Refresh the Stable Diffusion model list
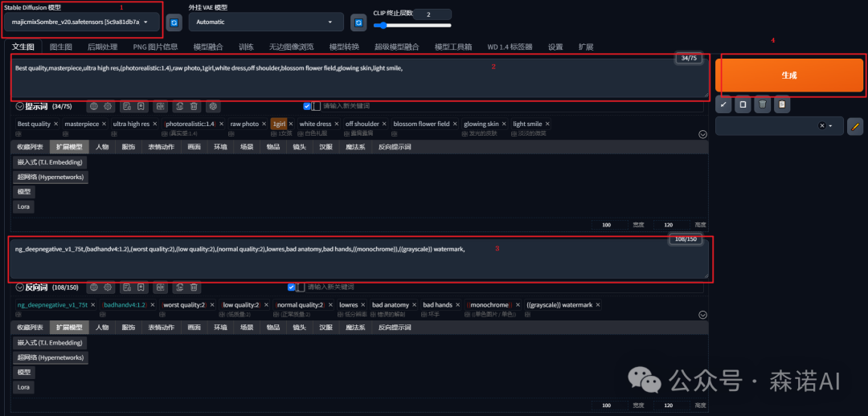 coord(174,22)
